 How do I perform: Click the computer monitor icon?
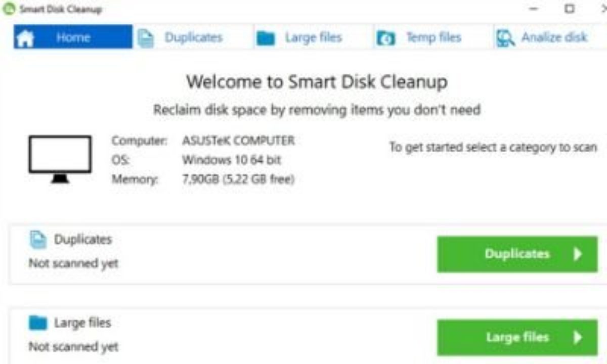click(60, 159)
